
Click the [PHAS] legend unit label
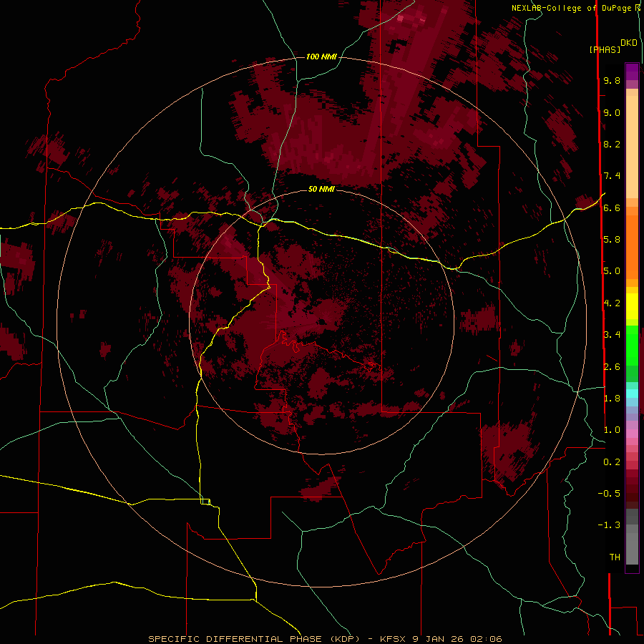pyautogui.click(x=605, y=50)
